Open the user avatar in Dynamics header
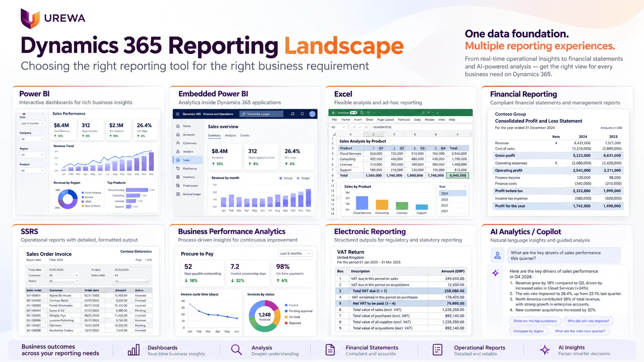The width and height of the screenshot is (644, 362). 312,114
